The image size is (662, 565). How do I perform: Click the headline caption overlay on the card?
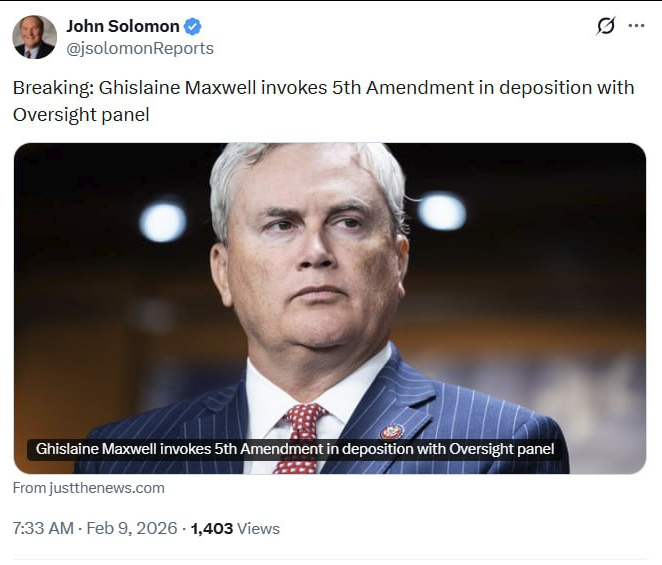click(x=295, y=449)
